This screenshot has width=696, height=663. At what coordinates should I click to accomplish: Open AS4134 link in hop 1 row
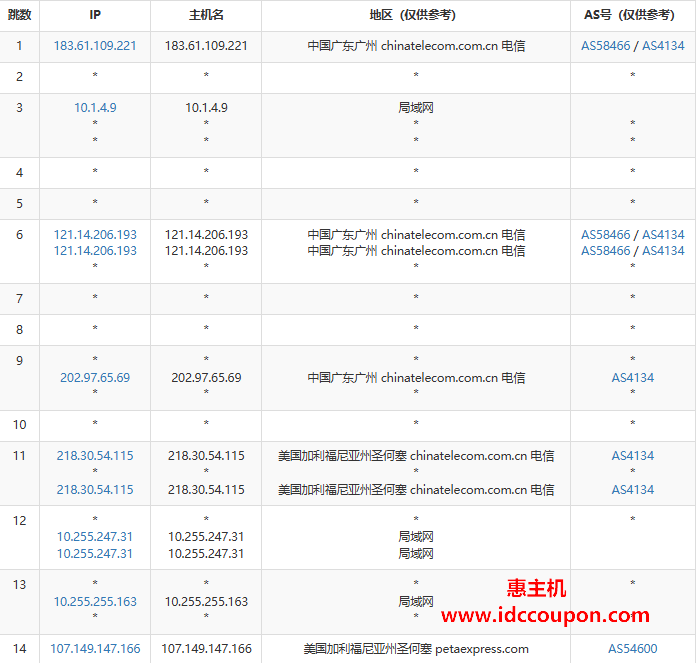pos(663,46)
